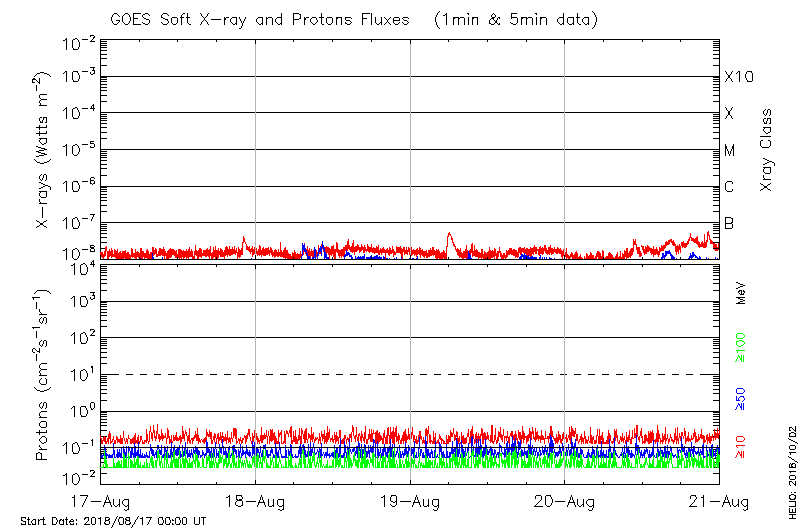Click the 21-Aug label on the time axis
The width and height of the screenshot is (800, 530).
[719, 501]
